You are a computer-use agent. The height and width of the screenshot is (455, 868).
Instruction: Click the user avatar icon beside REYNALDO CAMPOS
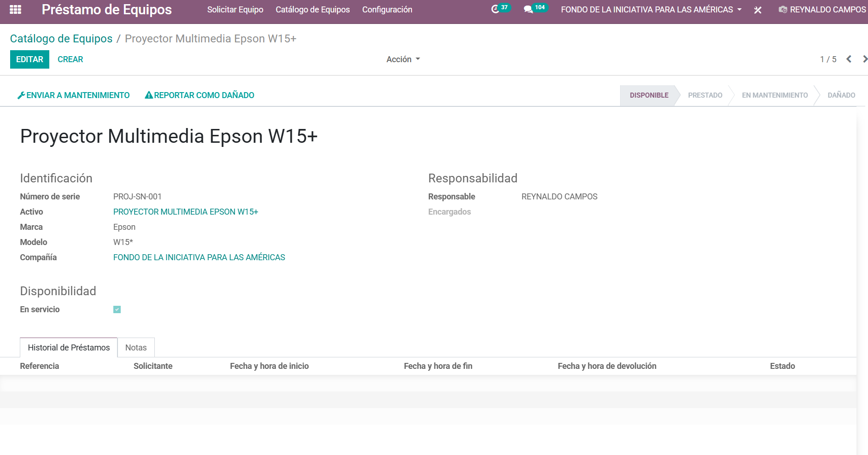(783, 10)
